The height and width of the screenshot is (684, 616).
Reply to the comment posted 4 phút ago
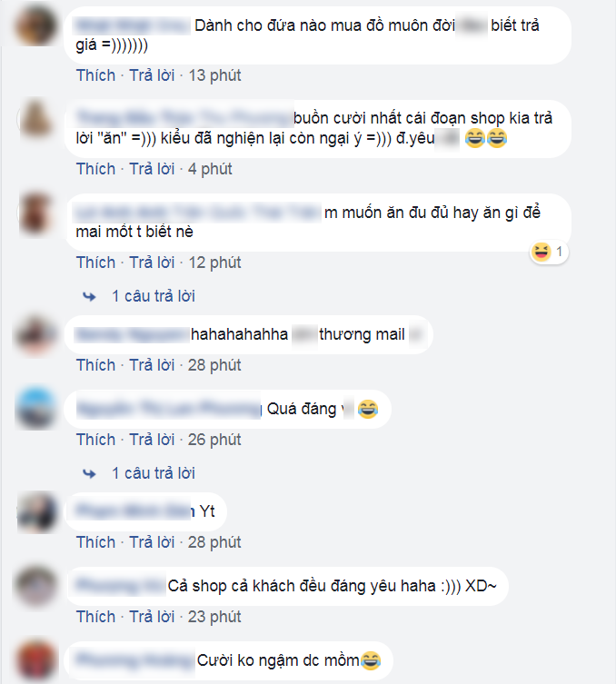(x=152, y=169)
